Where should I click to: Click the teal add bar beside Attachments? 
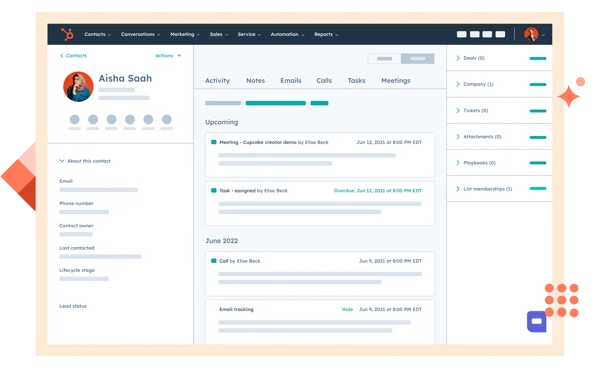coord(538,137)
